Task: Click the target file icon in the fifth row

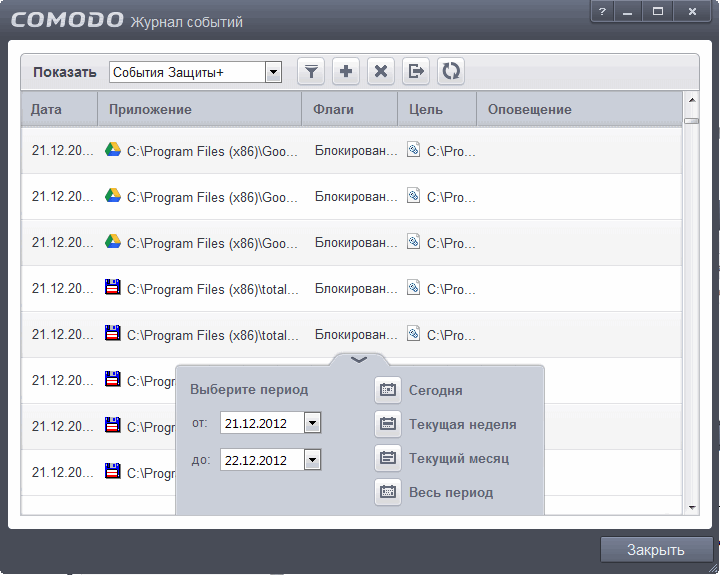Action: click(x=413, y=333)
